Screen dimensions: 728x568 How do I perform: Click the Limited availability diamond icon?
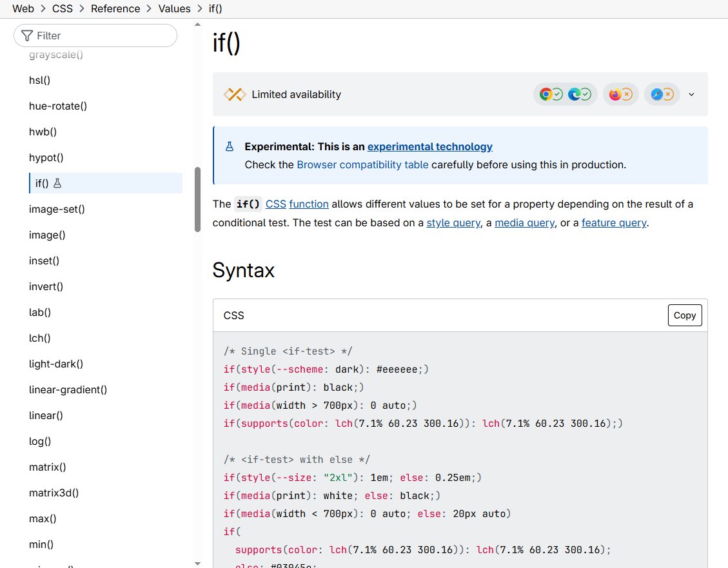(x=235, y=94)
